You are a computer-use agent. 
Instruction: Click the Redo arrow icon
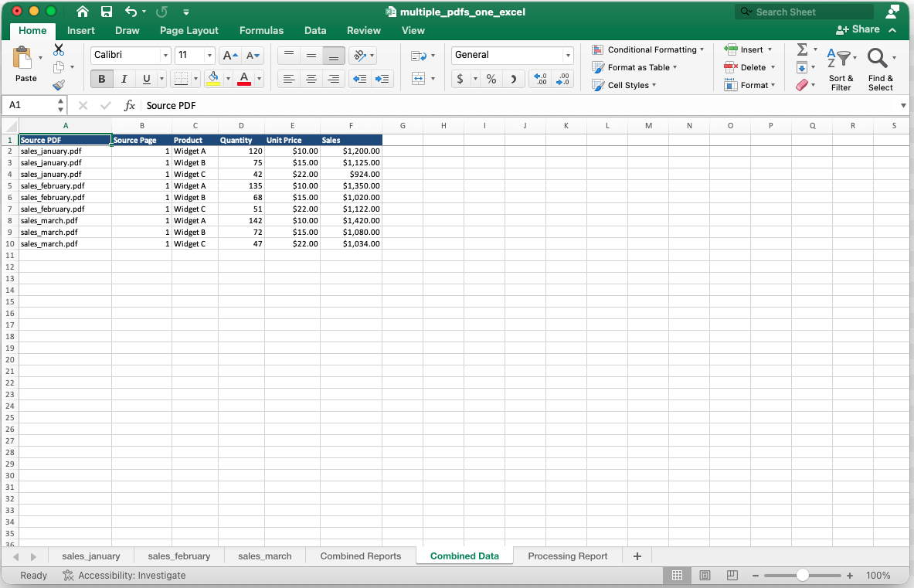pos(161,12)
